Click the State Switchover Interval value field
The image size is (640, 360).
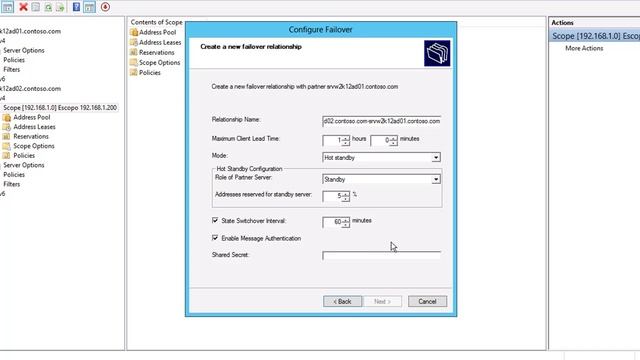tap(332, 222)
